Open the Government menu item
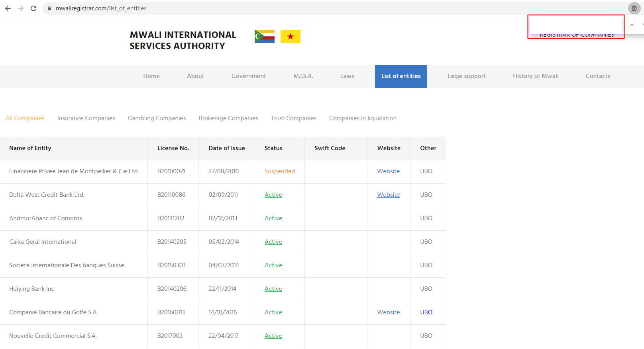Screen dimensions: 644x349 click(249, 76)
